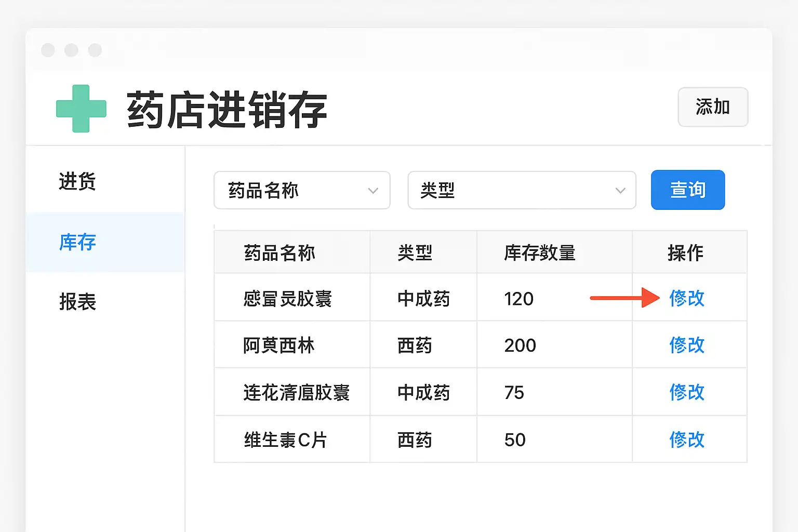Click the 库存数量 column header
Screen dimensions: 798x532
(x=539, y=253)
